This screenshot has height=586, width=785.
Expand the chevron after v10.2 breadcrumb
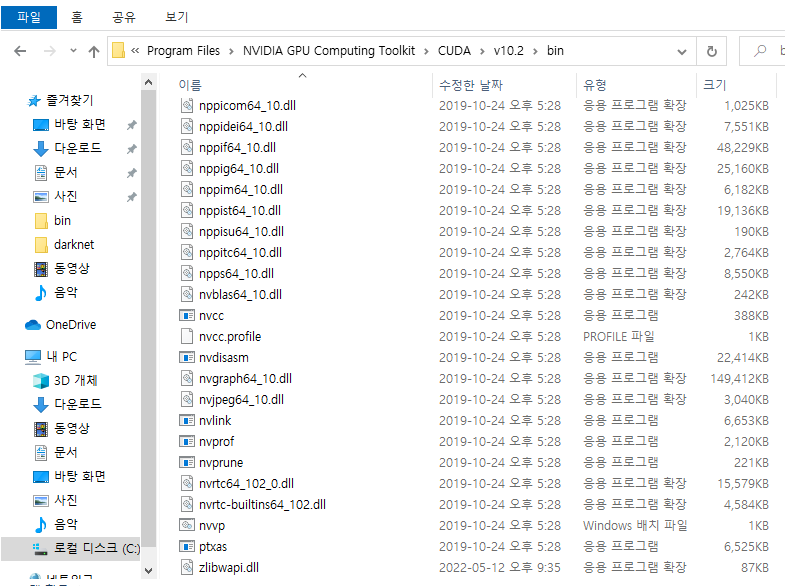pyautogui.click(x=535, y=51)
